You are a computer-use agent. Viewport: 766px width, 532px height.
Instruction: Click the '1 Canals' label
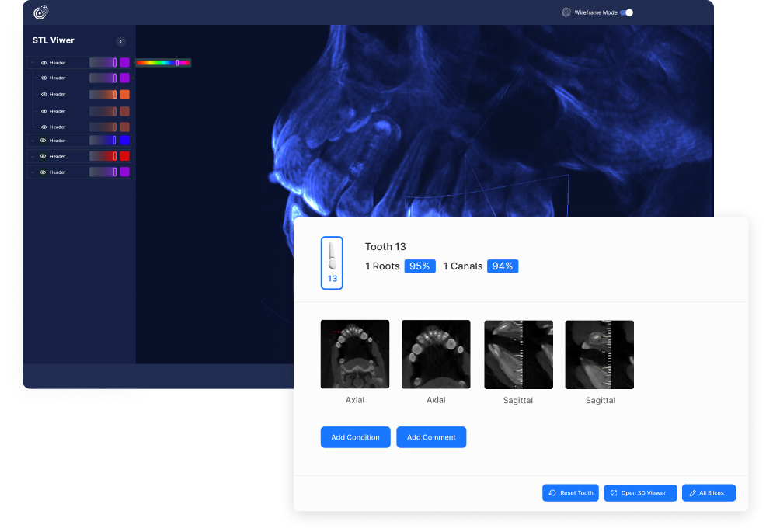coord(462,266)
